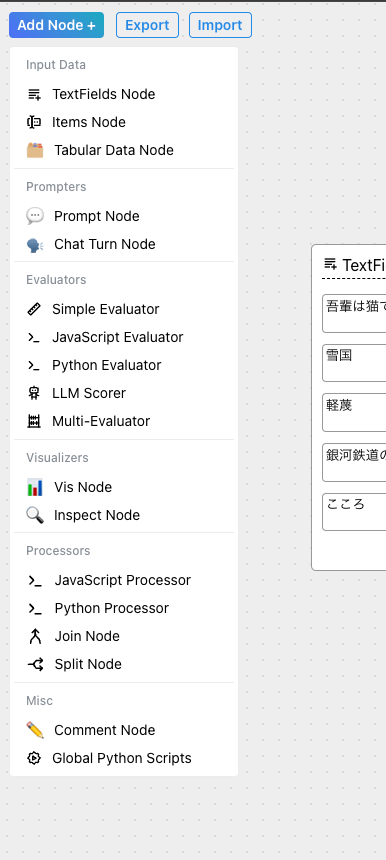This screenshot has width=386, height=860.
Task: Click the text field containing 吾輩は猫
Action: [x=354, y=314]
